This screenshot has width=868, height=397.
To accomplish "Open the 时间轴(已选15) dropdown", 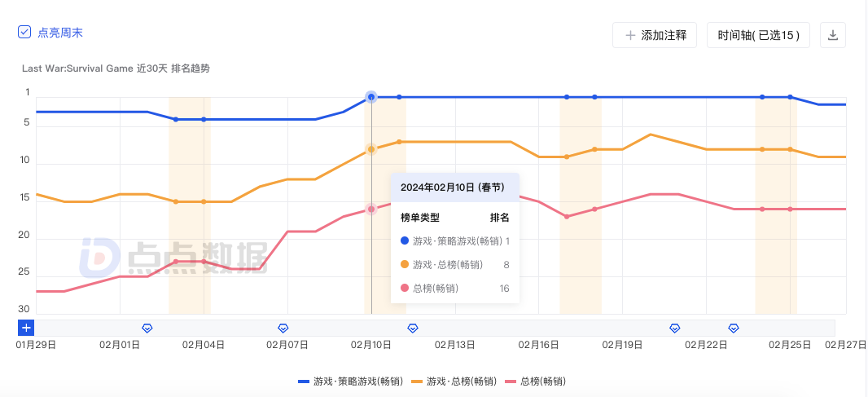I will pyautogui.click(x=758, y=35).
